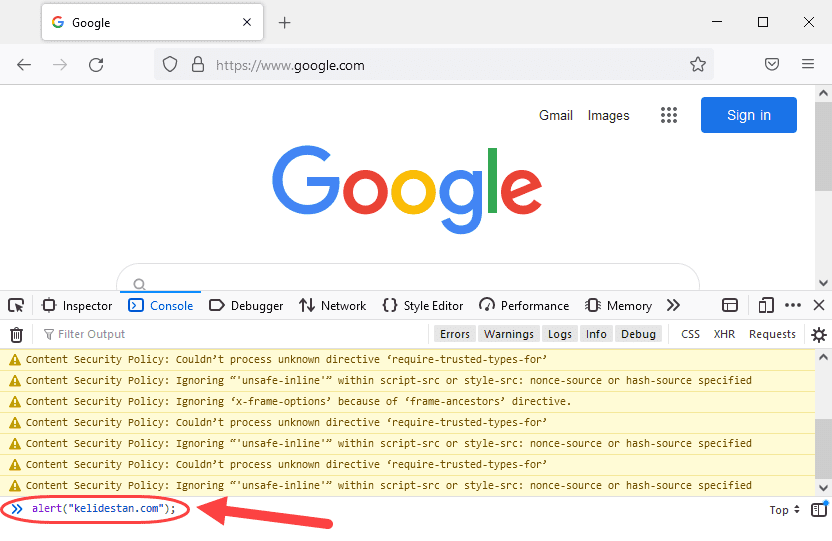
Task: Select the x-frame-options warning message
Action: [x=408, y=402]
